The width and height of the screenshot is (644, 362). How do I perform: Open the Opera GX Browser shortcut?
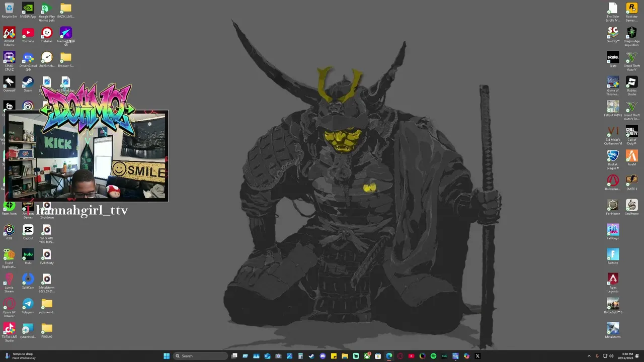point(9,308)
